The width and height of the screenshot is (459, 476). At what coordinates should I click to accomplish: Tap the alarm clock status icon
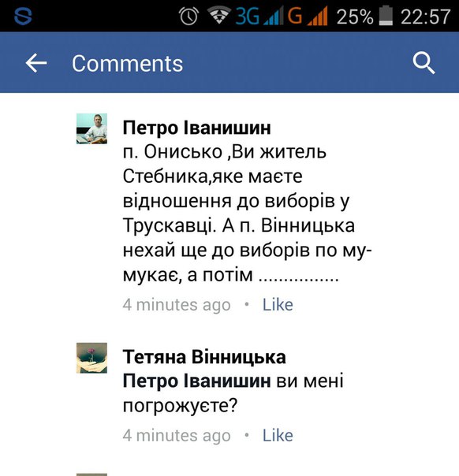pyautogui.click(x=189, y=16)
